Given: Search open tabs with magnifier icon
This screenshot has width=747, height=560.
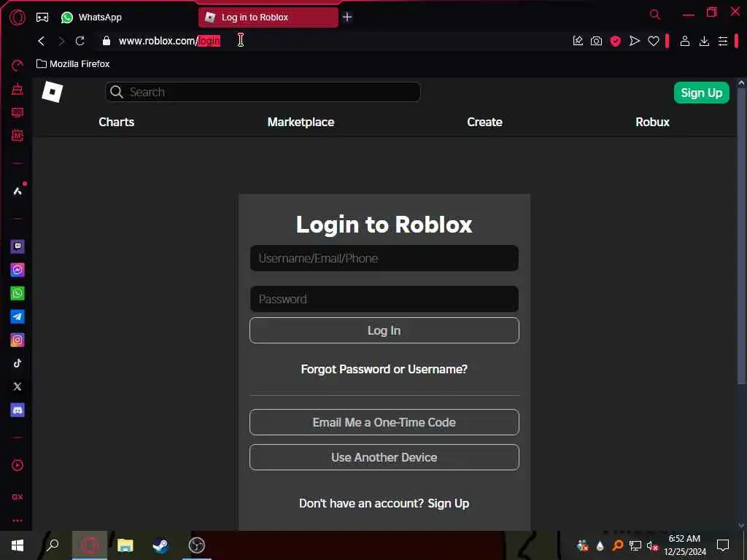Looking at the screenshot, I should pyautogui.click(x=655, y=15).
